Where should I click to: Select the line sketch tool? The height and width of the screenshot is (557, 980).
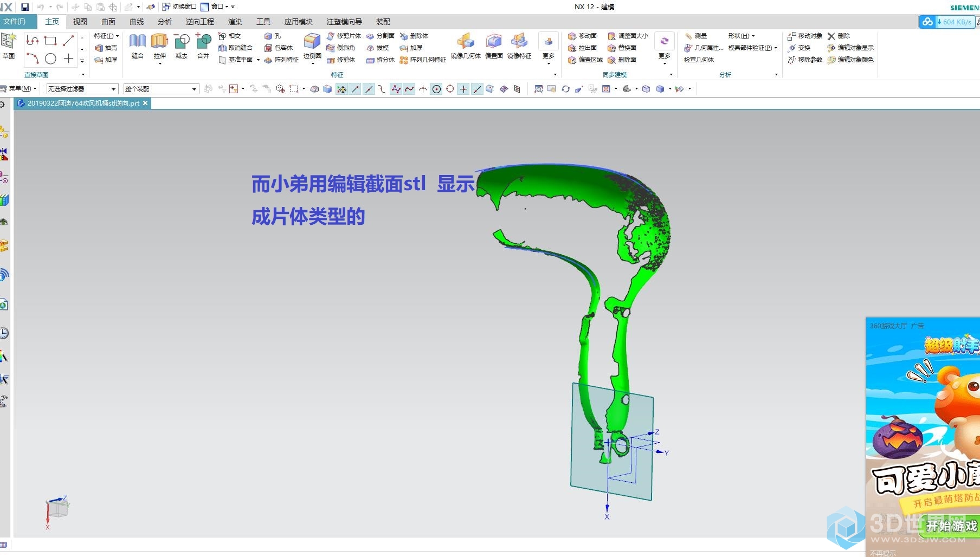coord(68,41)
